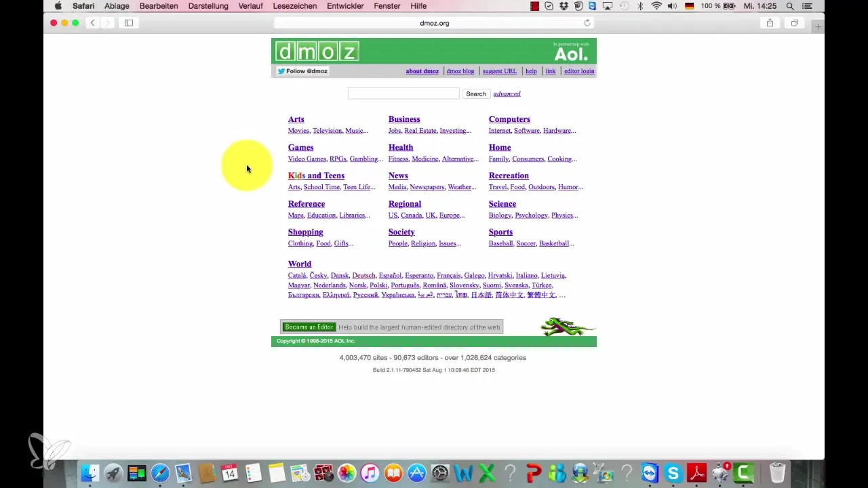Go back to previous page
Viewport: 868px width, 488px height.
(x=93, y=23)
